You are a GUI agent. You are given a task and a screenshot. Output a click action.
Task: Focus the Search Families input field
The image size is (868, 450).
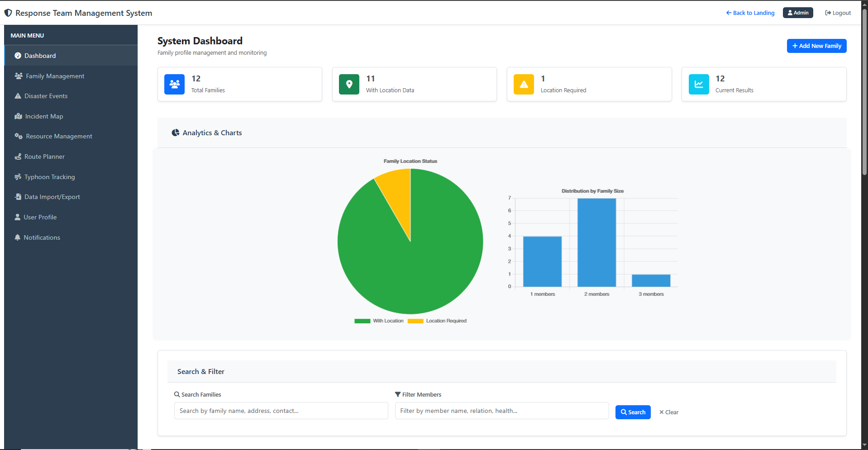pyautogui.click(x=281, y=411)
